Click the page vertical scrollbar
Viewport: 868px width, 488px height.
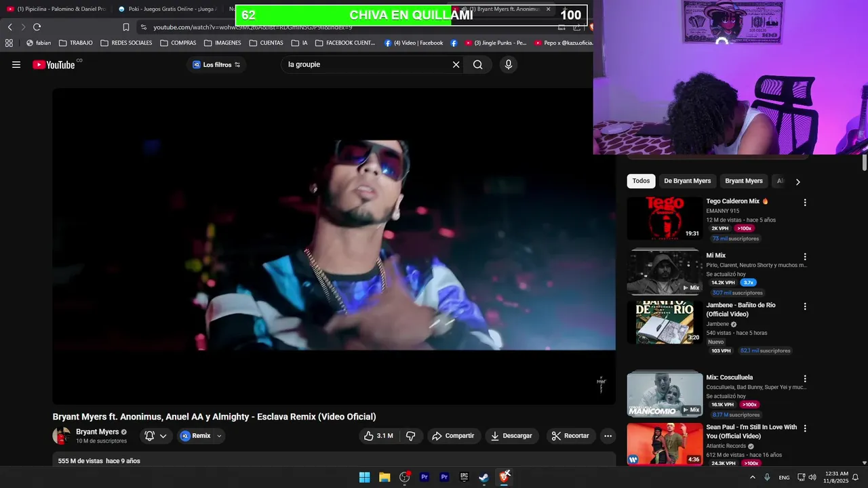[864, 163]
